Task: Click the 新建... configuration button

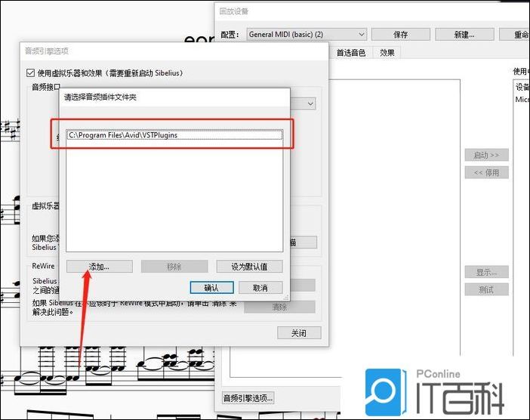Action: click(x=464, y=35)
